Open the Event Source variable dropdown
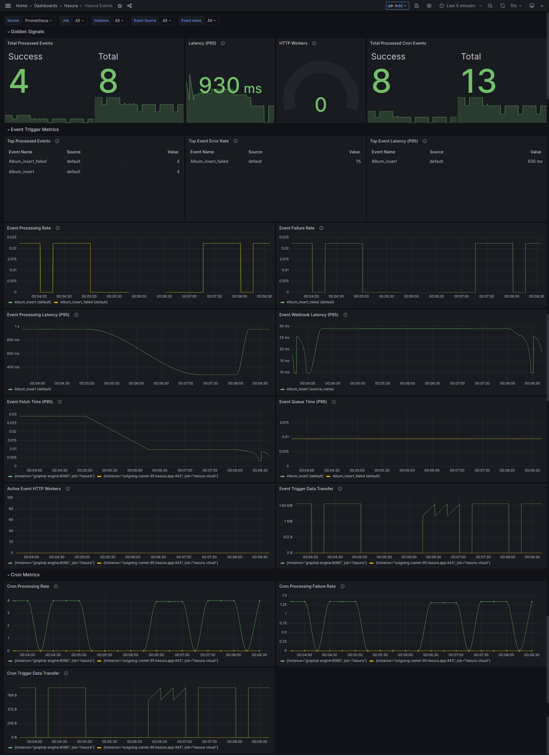Viewport: 549px width, 756px height. point(167,21)
